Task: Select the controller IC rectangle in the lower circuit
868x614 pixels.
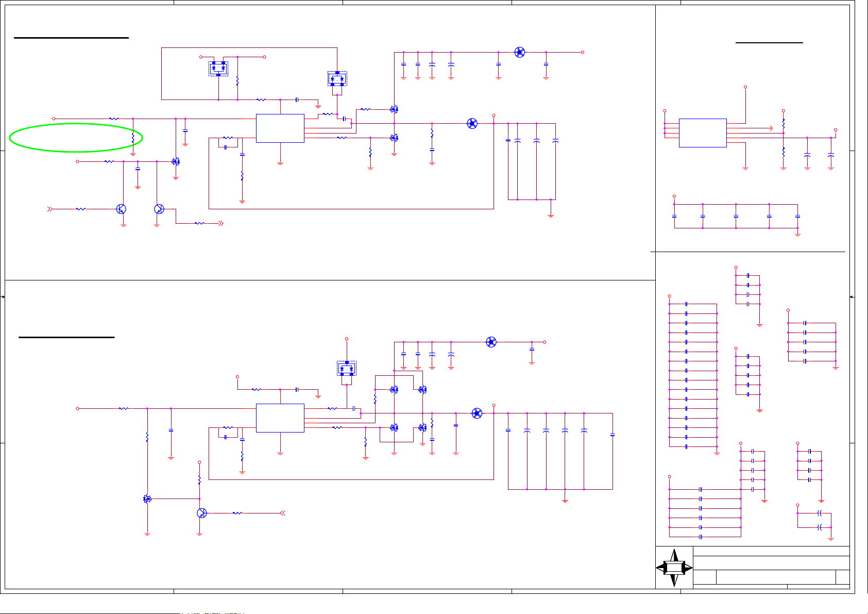Action: (x=280, y=418)
